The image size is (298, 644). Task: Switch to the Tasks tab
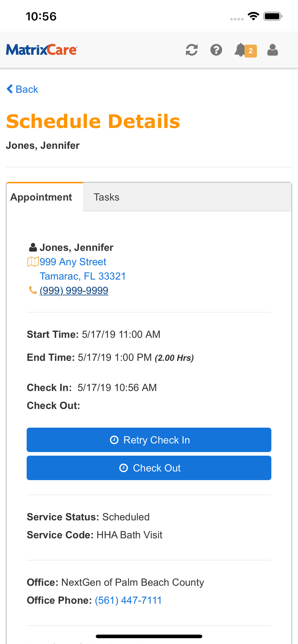point(106,197)
